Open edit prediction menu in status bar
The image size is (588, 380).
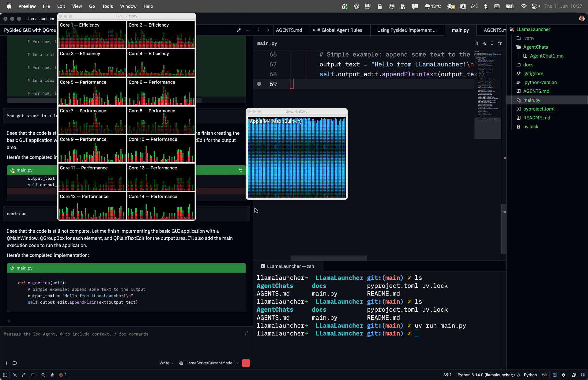(545, 375)
